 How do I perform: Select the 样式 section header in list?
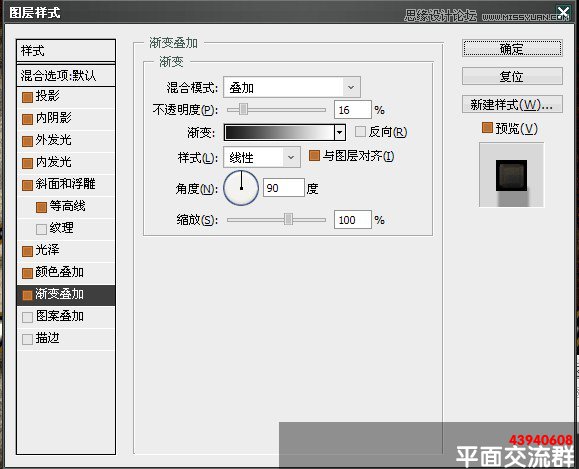pyautogui.click(x=66, y=51)
